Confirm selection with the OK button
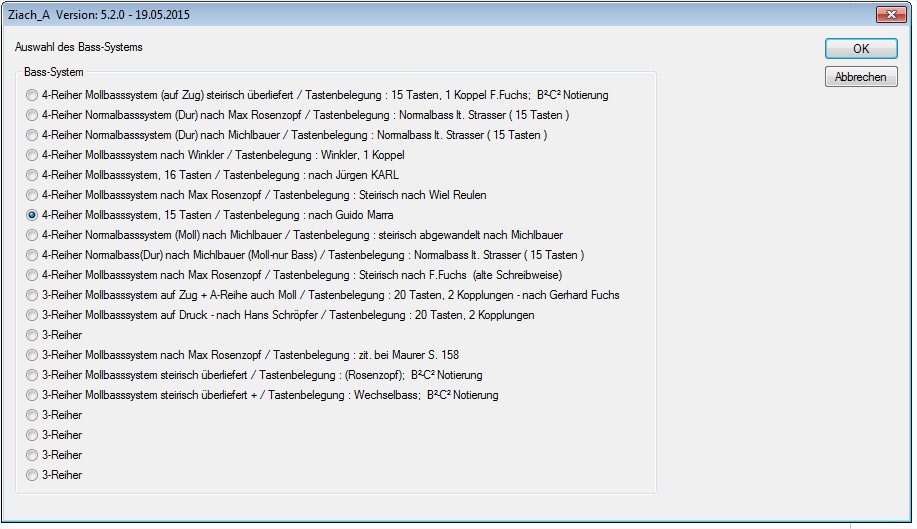Image resolution: width=917 pixels, height=529 pixels. point(860,49)
